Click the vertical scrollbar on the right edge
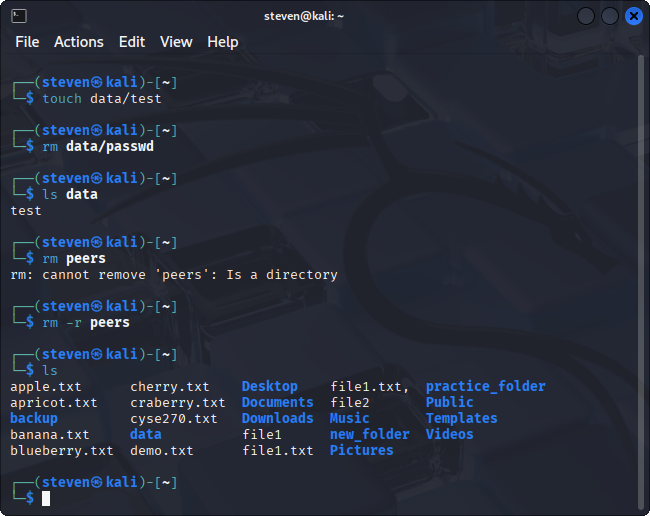Image resolution: width=650 pixels, height=516 pixels. click(641, 280)
